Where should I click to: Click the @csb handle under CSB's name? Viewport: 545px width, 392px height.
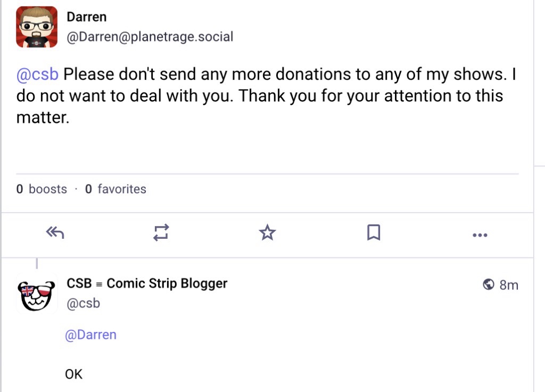(x=83, y=304)
